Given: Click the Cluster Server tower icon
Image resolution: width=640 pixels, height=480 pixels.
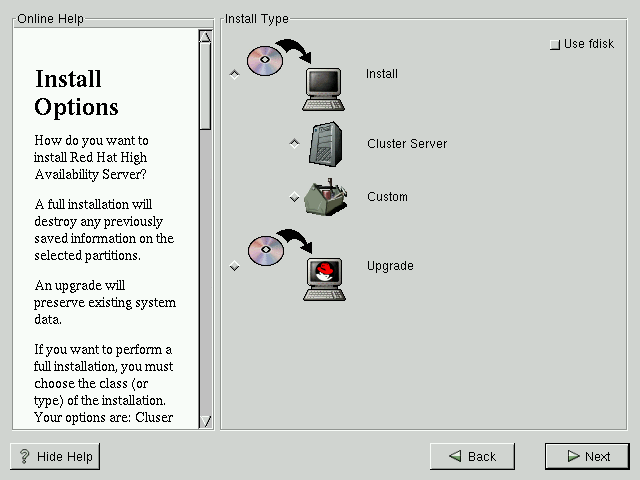Looking at the screenshot, I should [x=325, y=144].
